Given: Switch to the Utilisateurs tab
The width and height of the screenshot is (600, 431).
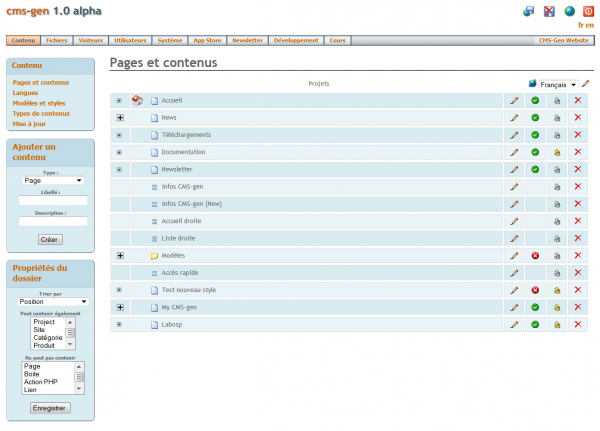Looking at the screenshot, I should (130, 40).
